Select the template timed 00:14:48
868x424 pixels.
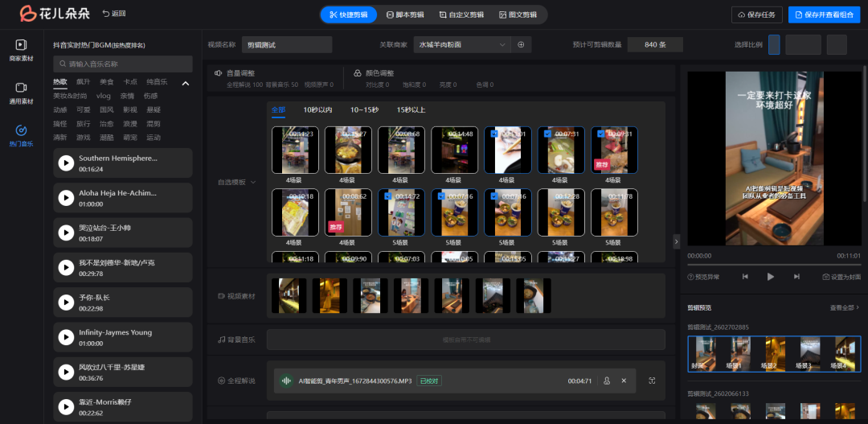pos(454,150)
